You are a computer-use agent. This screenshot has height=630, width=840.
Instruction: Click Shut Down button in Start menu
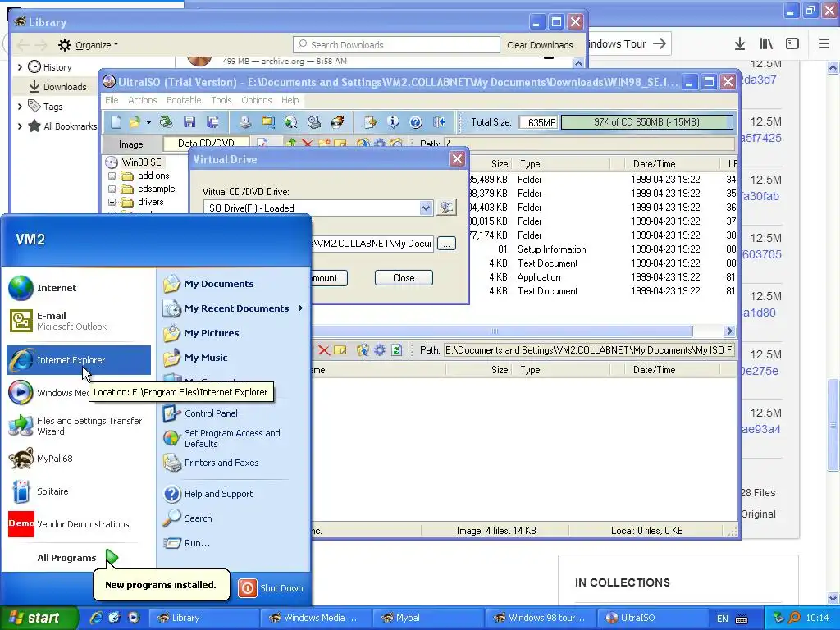click(271, 587)
